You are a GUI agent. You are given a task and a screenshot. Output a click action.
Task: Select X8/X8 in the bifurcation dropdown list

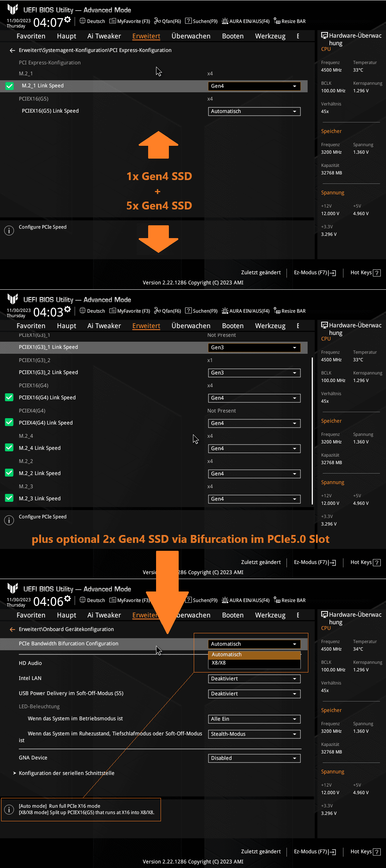pos(254,663)
